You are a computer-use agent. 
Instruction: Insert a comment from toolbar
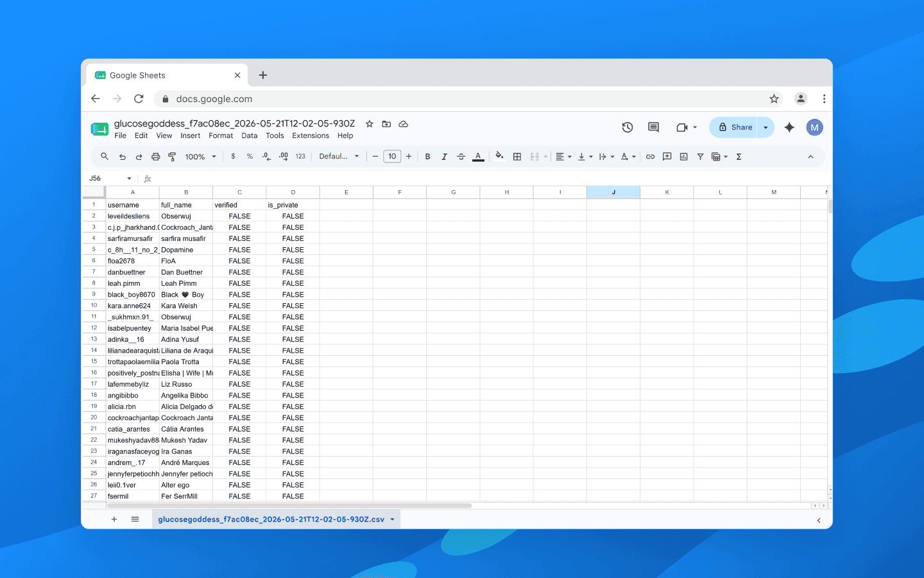coord(667,157)
